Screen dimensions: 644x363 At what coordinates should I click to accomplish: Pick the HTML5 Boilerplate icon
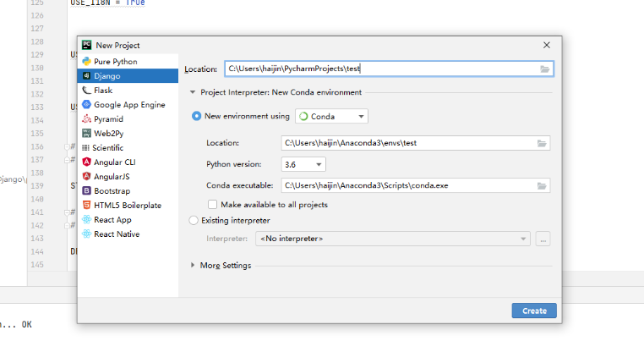pyautogui.click(x=86, y=205)
